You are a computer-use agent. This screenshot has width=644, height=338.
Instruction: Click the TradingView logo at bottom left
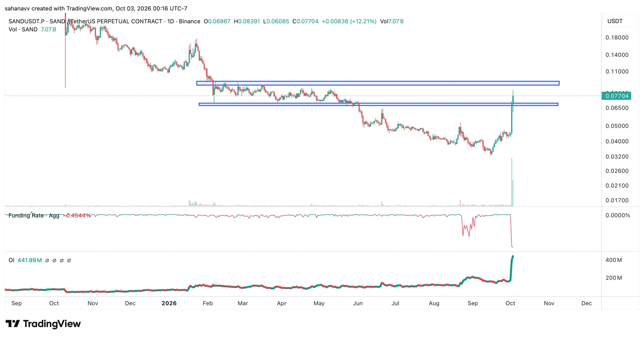pyautogui.click(x=43, y=323)
